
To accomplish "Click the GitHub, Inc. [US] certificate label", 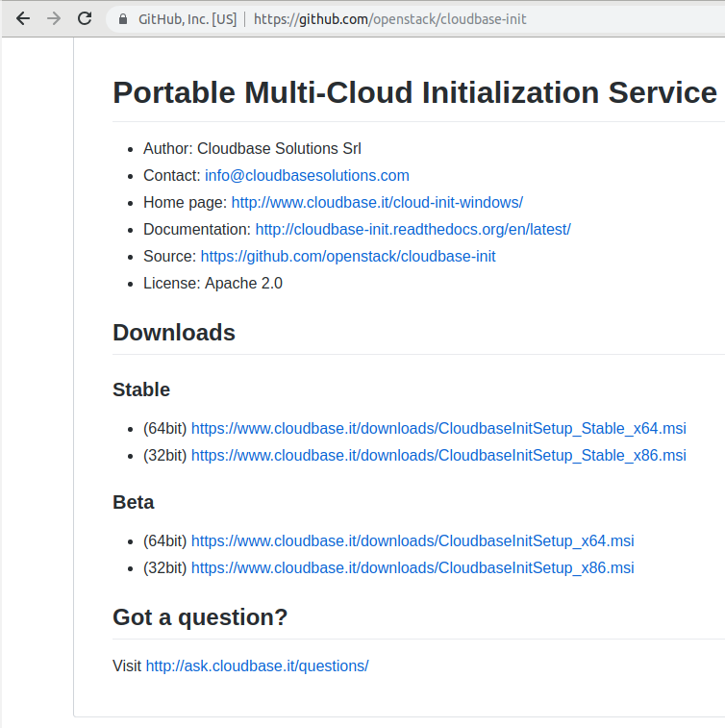I will point(187,19).
